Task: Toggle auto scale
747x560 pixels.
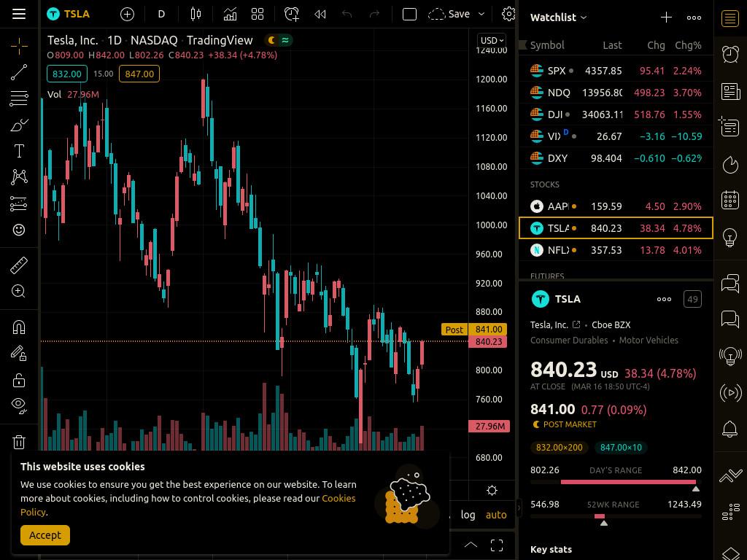Action: tap(496, 515)
